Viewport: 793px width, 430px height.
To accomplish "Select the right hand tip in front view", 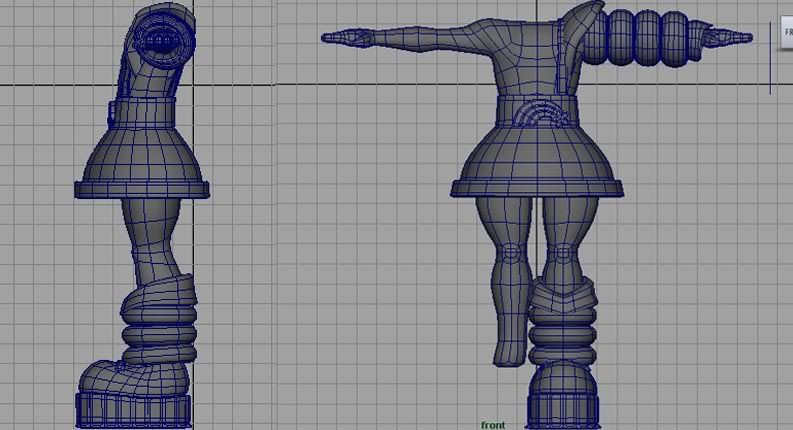I will click(x=740, y=38).
